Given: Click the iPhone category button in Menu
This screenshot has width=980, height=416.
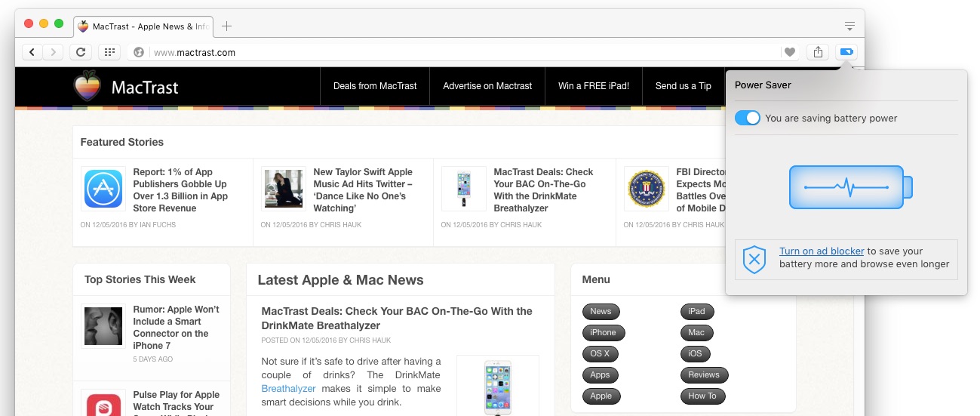Looking at the screenshot, I should click(603, 332).
